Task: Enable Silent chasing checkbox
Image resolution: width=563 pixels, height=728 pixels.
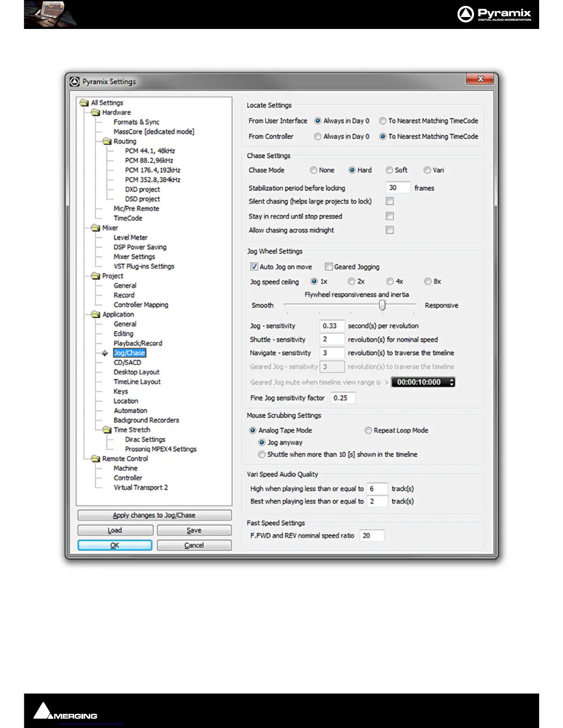Action: 390,201
